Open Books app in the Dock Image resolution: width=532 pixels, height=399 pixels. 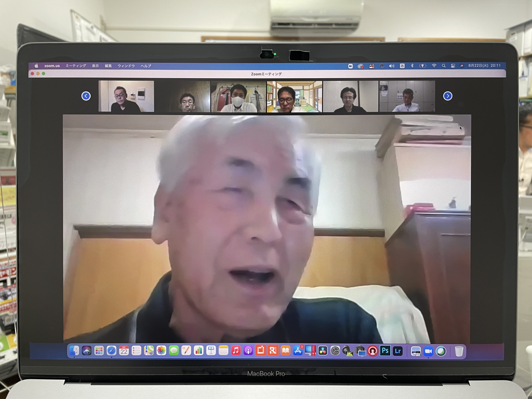286,351
